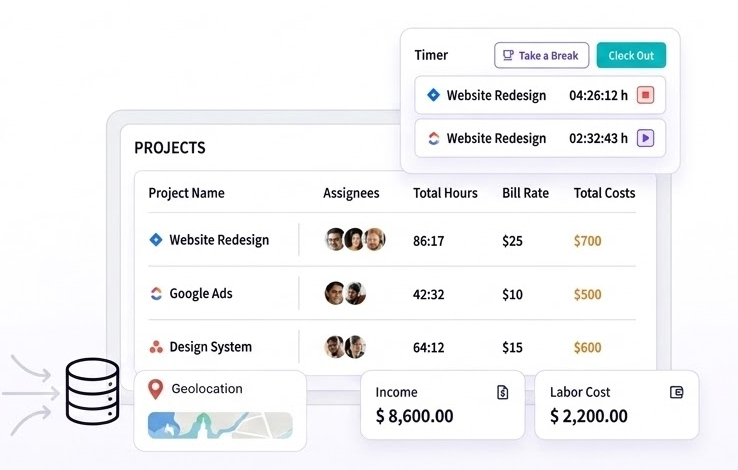The width and height of the screenshot is (738, 470).
Task: Sort by Bill Rate column header
Action: point(525,193)
